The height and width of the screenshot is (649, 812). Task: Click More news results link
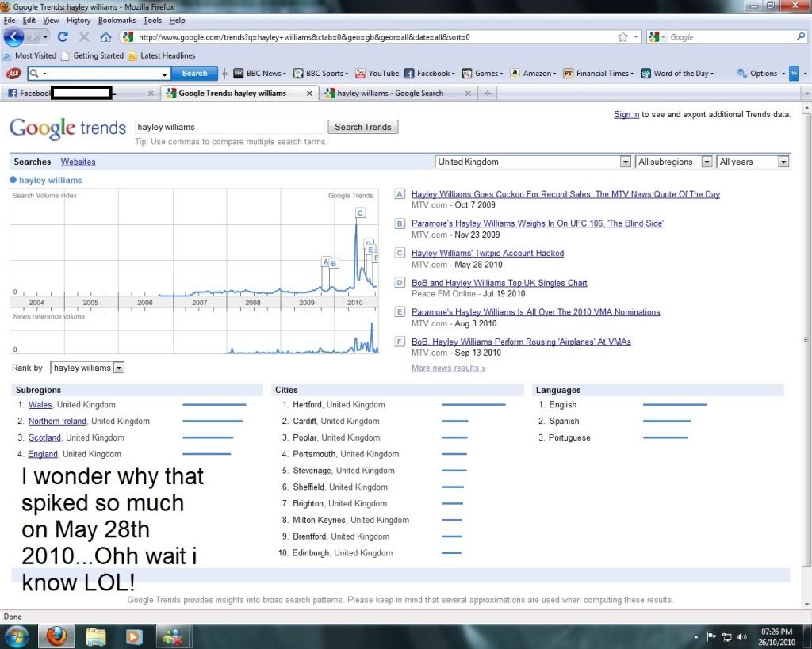click(x=448, y=368)
